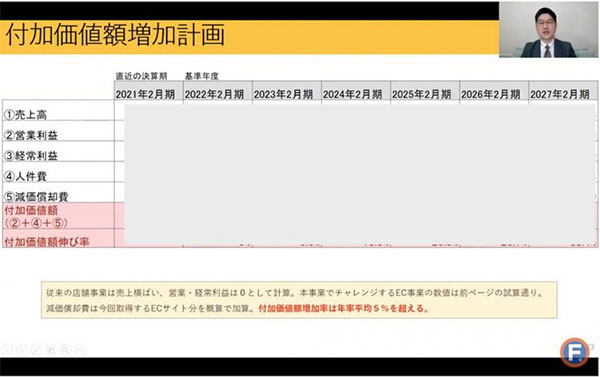Activate the zoom magnifier slideshow icon
600x377 pixels.
point(65,349)
